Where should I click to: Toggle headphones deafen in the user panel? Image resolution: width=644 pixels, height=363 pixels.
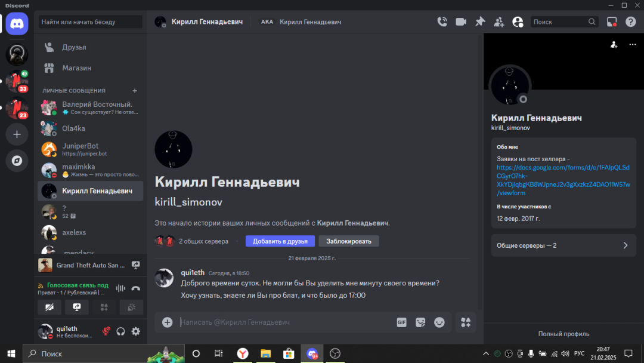click(x=121, y=331)
